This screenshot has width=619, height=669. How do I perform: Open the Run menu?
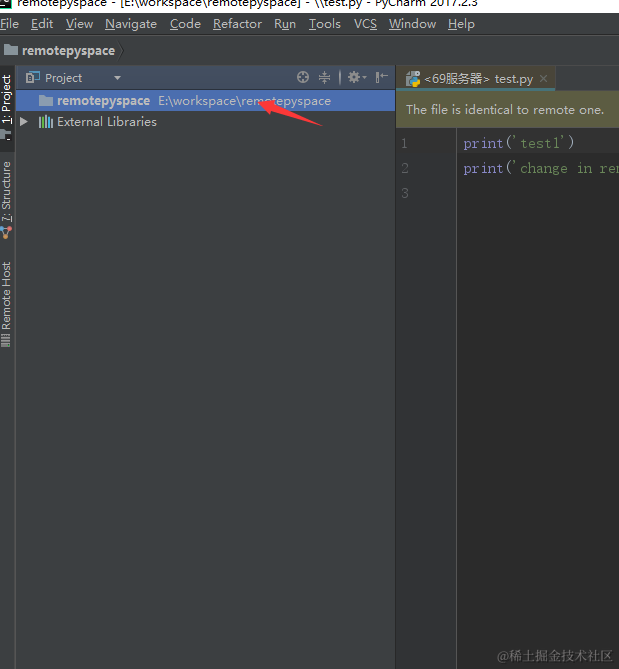point(285,24)
